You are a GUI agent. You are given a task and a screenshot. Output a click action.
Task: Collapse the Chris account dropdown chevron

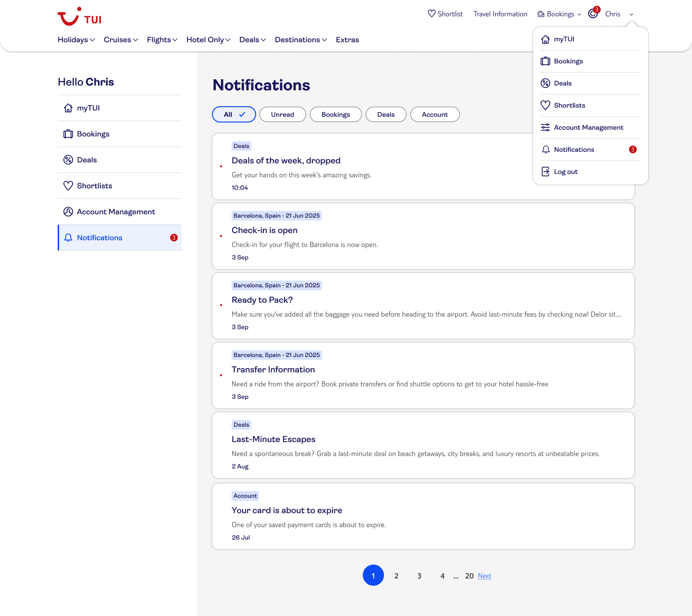(x=631, y=14)
